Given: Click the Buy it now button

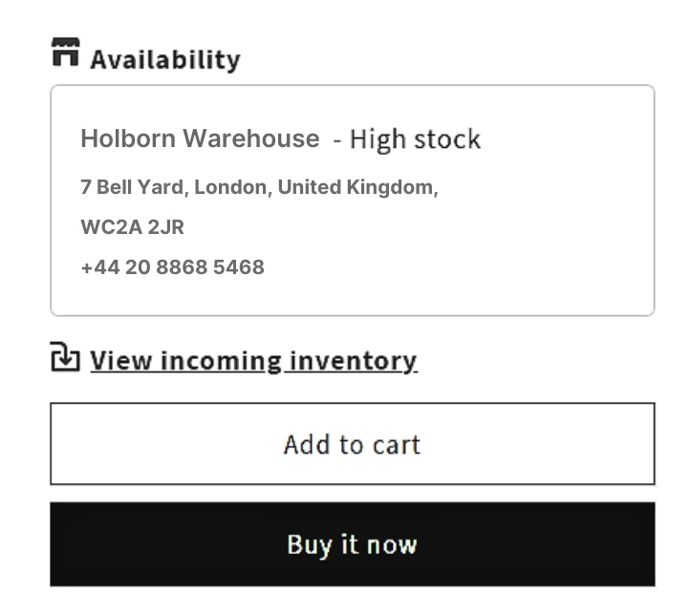Looking at the screenshot, I should pos(352,544).
